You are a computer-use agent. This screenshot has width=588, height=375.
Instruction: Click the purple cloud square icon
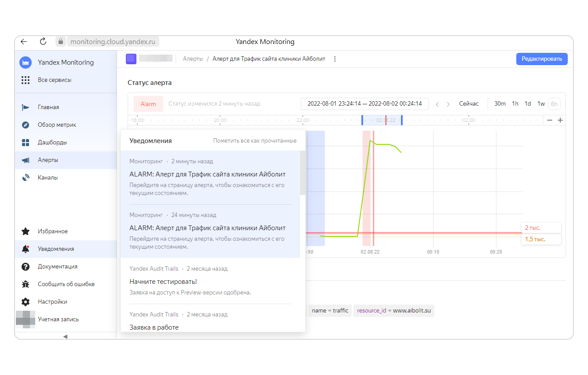tap(131, 59)
